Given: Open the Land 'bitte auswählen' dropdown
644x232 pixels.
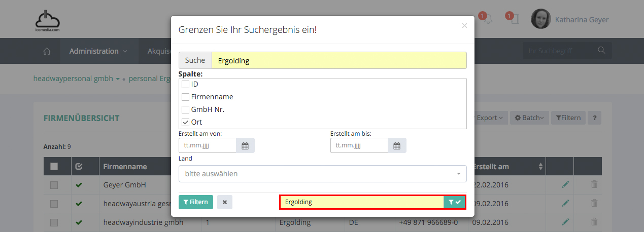Looking at the screenshot, I should click(x=322, y=174).
